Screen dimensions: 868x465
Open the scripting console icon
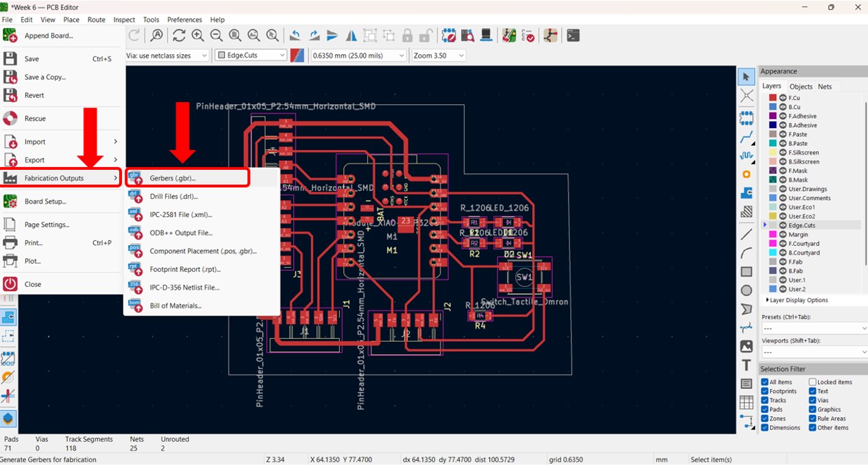tap(573, 36)
